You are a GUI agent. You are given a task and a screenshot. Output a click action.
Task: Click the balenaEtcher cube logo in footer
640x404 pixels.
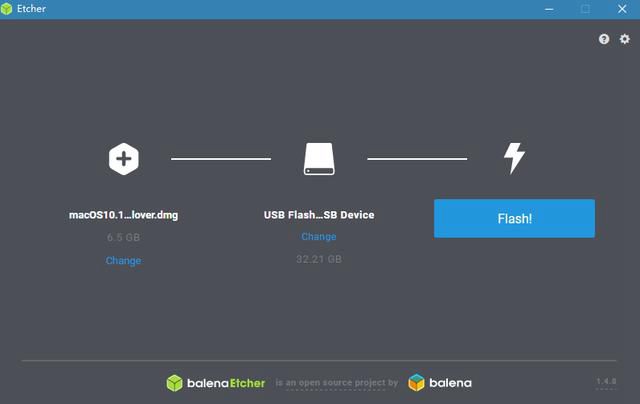[x=175, y=383]
